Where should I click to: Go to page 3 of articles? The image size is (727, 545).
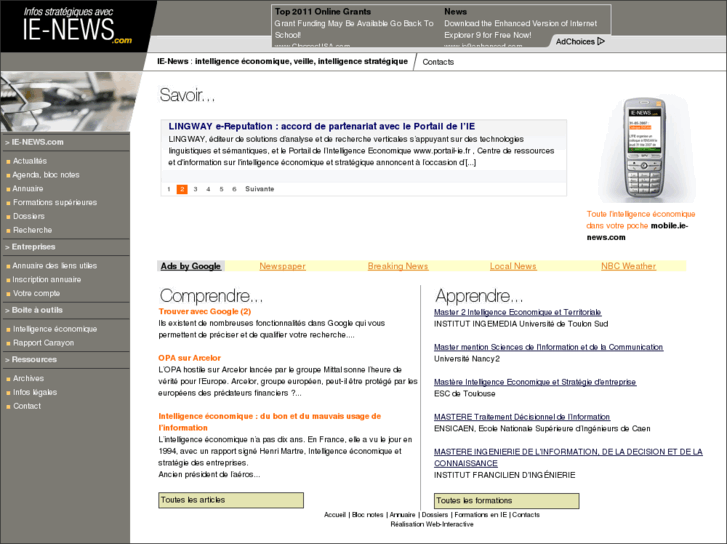tap(195, 189)
